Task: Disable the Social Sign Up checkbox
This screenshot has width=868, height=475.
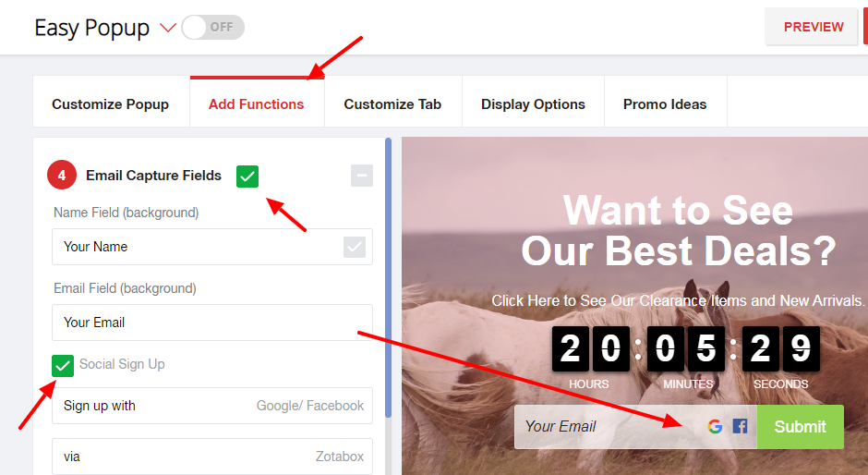Action: click(x=63, y=366)
